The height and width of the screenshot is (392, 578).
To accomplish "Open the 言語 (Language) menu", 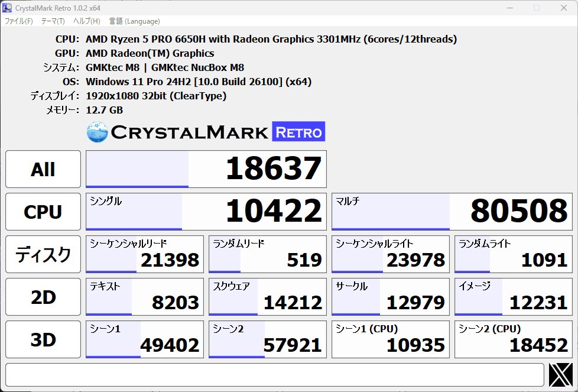I will pos(134,21).
